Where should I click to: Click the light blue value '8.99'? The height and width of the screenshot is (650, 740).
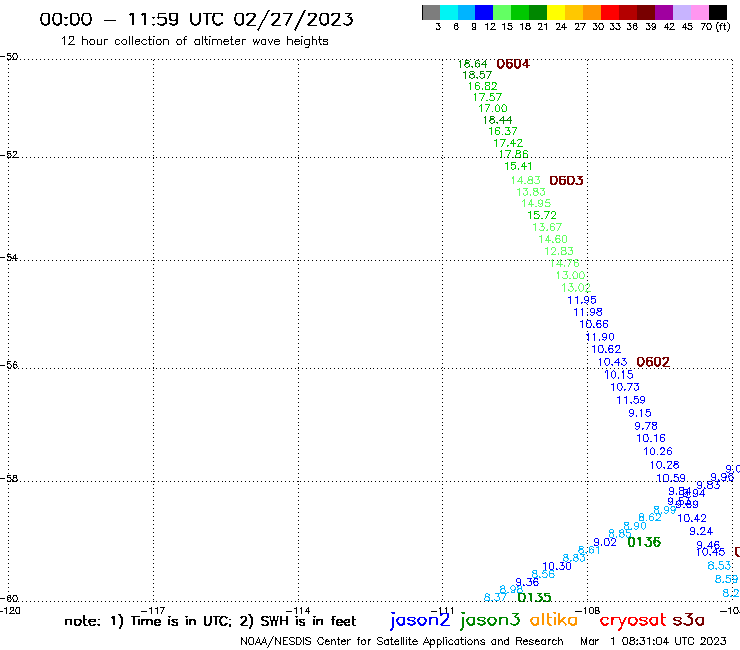click(665, 509)
